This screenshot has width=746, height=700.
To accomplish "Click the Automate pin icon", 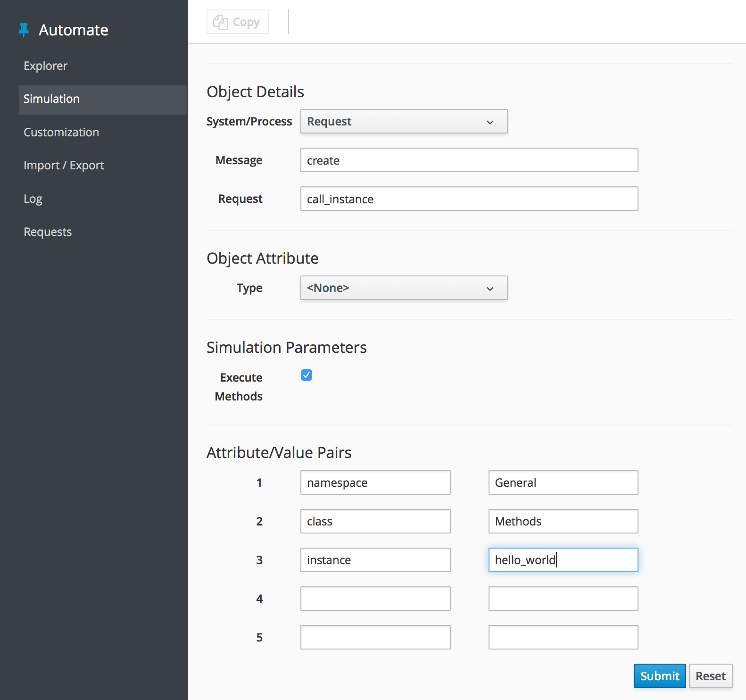I will 24,30.
